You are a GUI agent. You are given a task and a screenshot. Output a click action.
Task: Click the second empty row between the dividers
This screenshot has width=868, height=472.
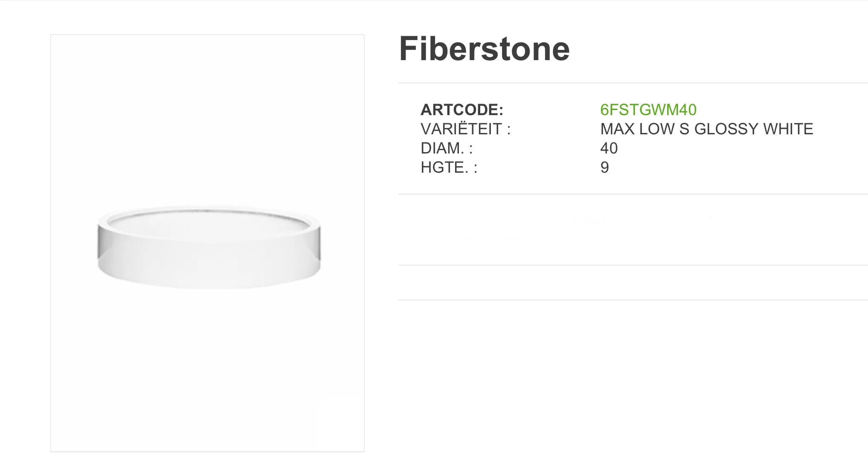633,282
